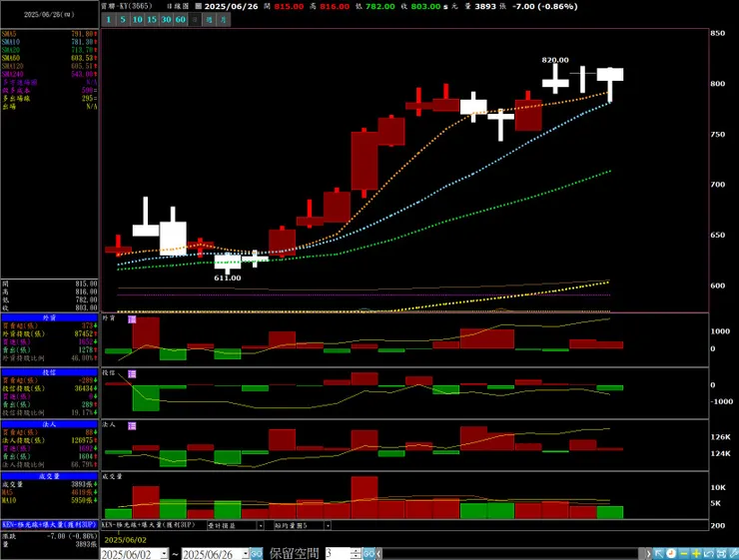Open end date 2025/06/26 dropdown
Image resolution: width=739 pixels, height=560 pixels.
click(x=245, y=554)
